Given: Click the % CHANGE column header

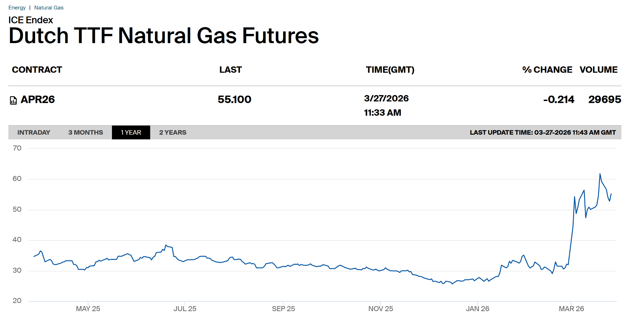Looking at the screenshot, I should click(x=547, y=70).
